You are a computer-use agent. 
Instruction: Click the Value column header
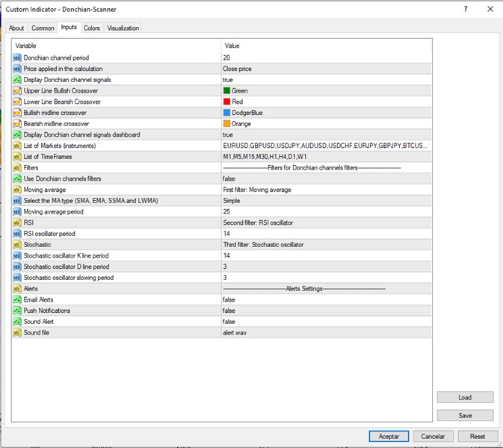[x=327, y=46]
